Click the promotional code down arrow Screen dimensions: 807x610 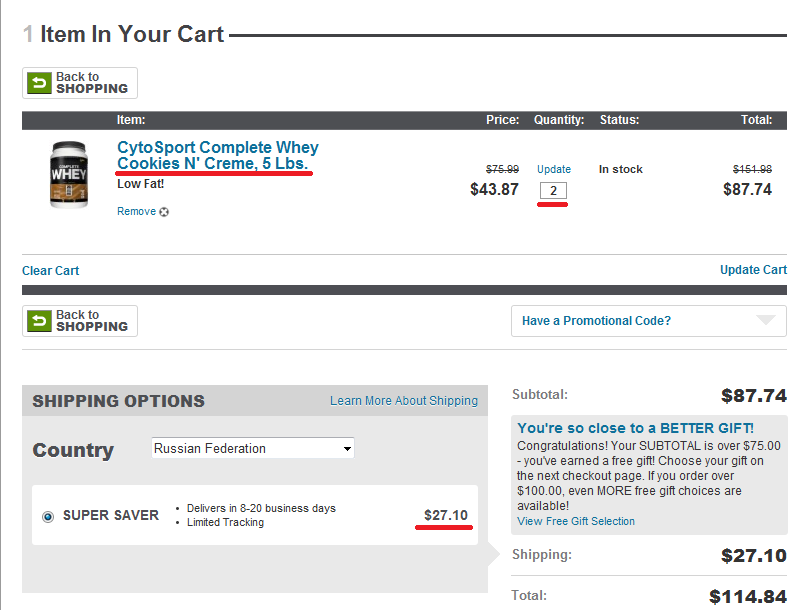point(765,321)
